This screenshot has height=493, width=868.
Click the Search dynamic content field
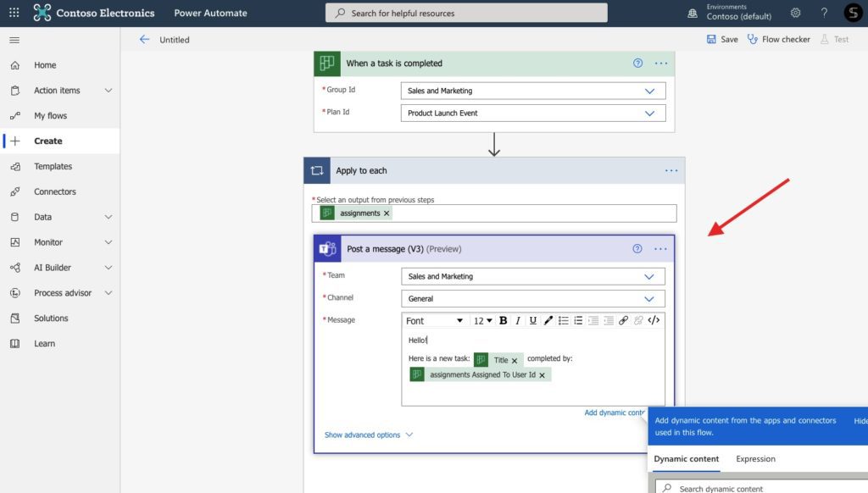coord(762,487)
